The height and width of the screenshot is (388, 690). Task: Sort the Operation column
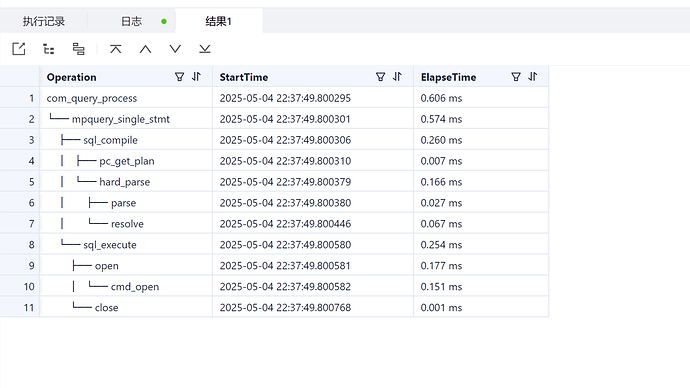click(x=196, y=77)
